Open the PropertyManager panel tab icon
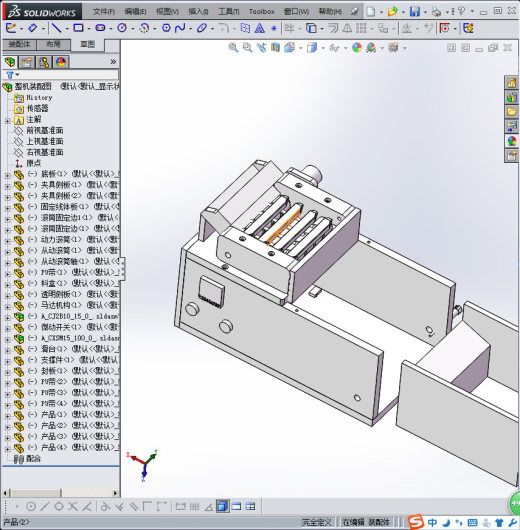 (x=26, y=62)
